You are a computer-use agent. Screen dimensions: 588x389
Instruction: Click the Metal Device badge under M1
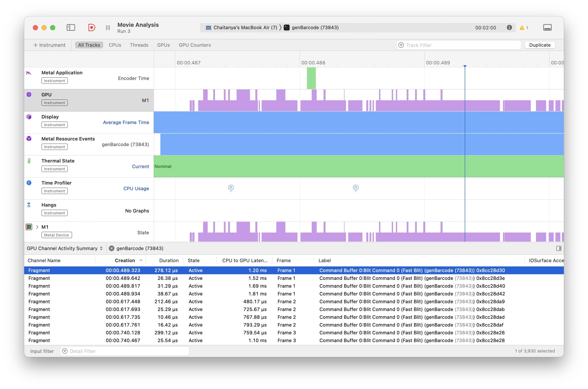click(57, 235)
